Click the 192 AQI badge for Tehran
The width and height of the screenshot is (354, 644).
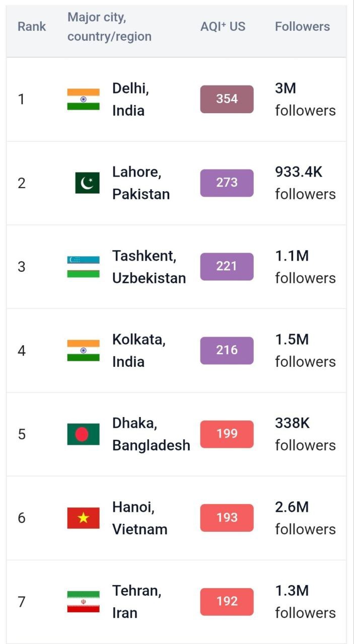point(227,602)
